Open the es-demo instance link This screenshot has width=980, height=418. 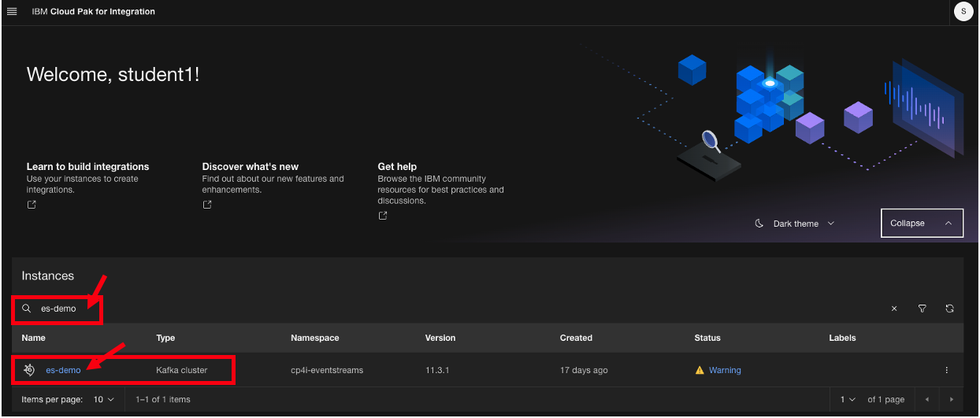click(63, 370)
